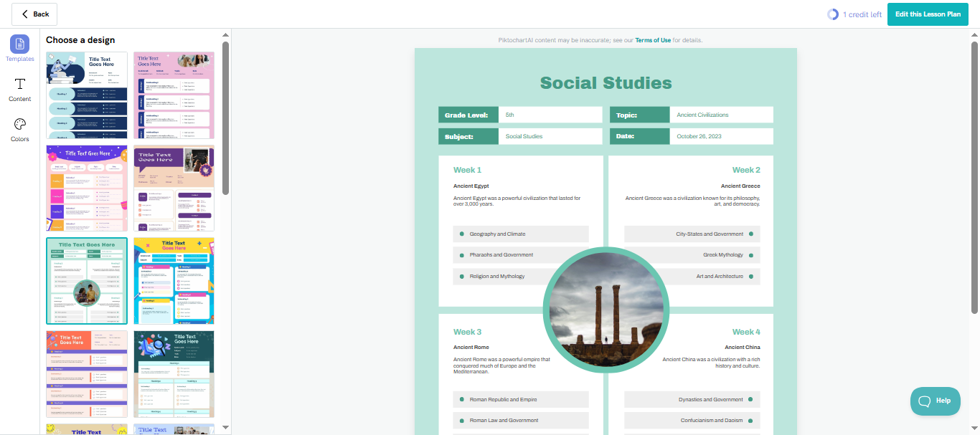Click the canvas scroll-up arrow
This screenshot has height=435, width=980.
[974, 33]
